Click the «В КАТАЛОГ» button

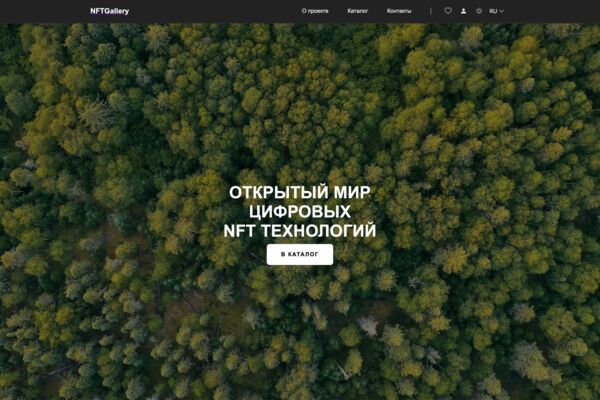click(300, 254)
